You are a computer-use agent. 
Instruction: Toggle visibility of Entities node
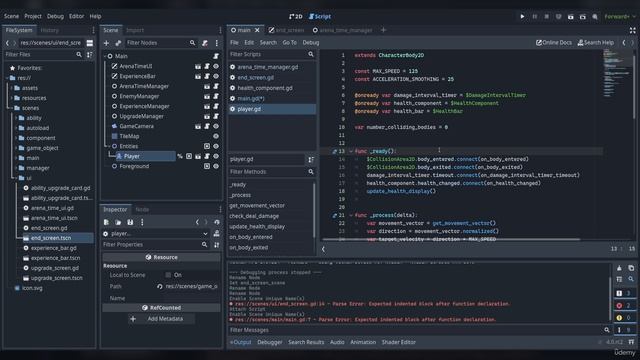[216, 146]
